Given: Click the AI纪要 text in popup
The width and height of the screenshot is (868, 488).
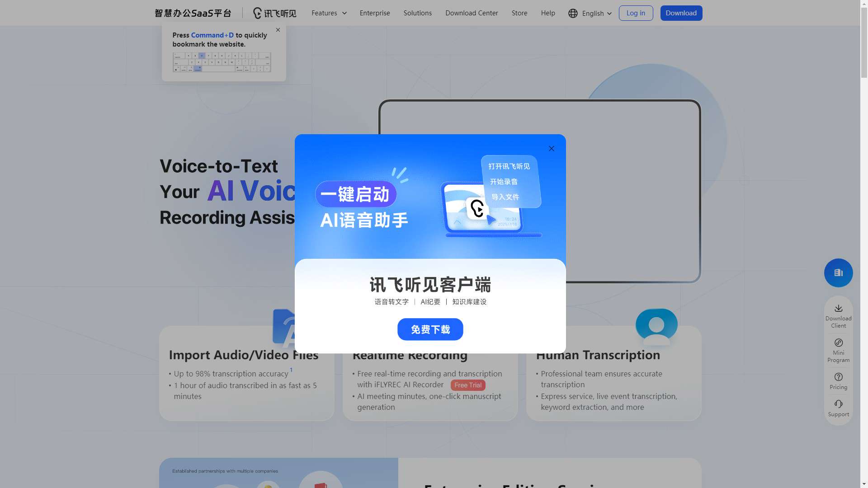Looking at the screenshot, I should pos(430,302).
